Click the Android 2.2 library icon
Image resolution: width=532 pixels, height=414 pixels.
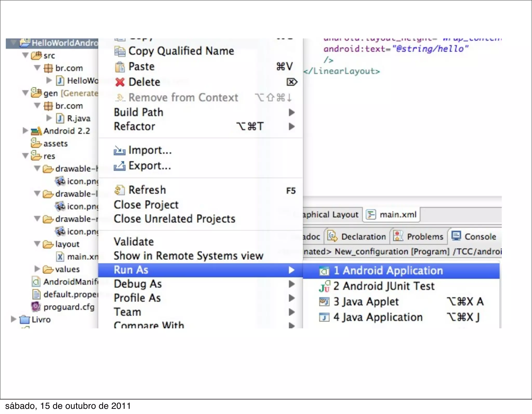point(36,131)
